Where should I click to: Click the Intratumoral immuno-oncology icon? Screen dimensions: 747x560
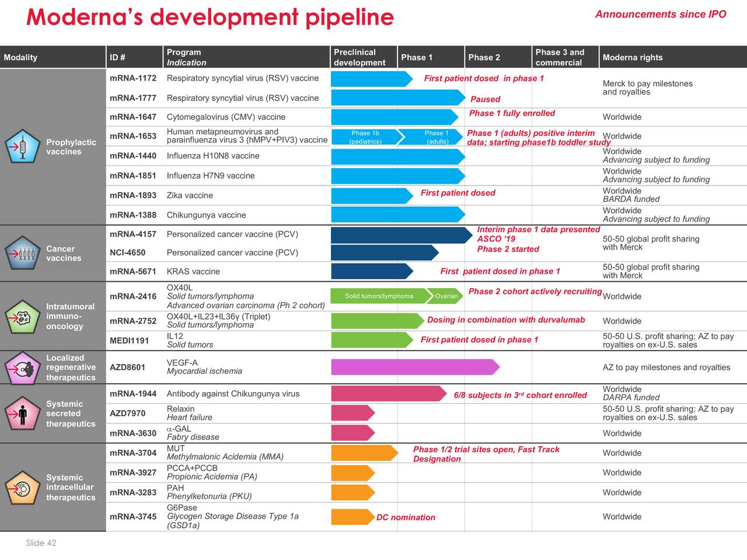(23, 317)
